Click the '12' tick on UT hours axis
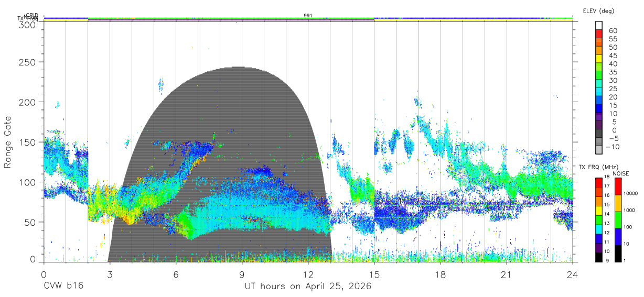 coord(308,274)
